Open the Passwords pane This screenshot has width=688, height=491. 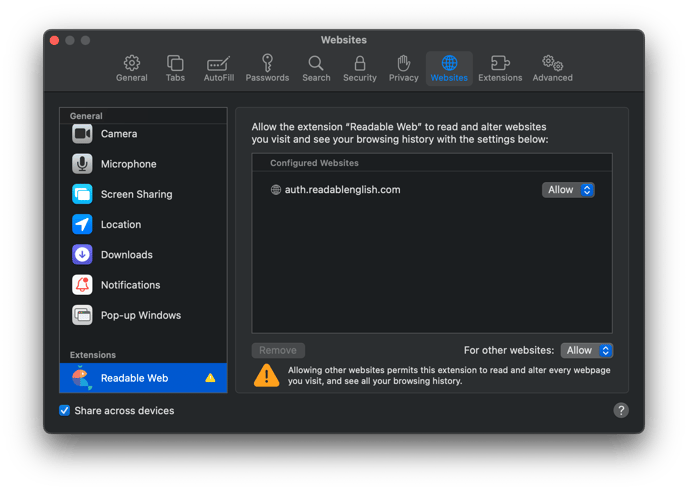267,68
